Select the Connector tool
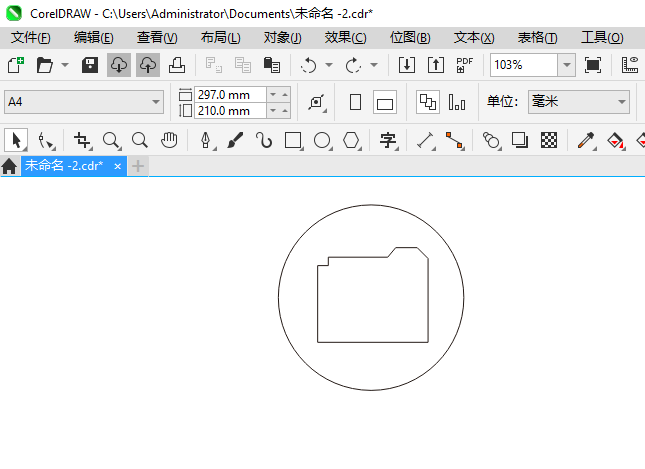The height and width of the screenshot is (469, 645). (x=455, y=141)
